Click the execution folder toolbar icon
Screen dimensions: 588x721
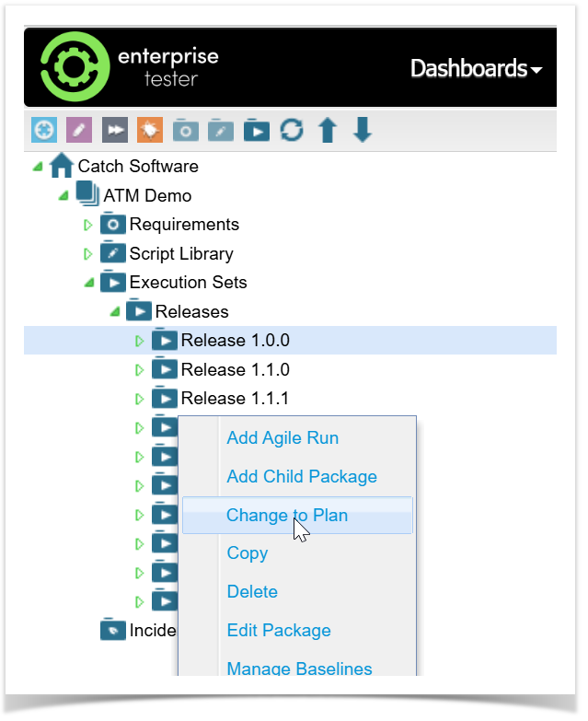(257, 130)
